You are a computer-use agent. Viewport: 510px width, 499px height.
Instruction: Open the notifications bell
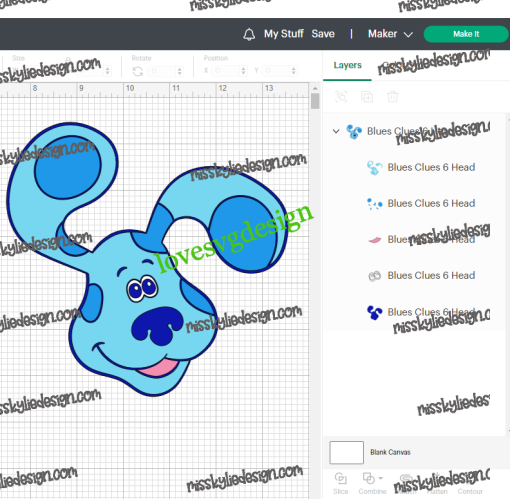(x=249, y=34)
